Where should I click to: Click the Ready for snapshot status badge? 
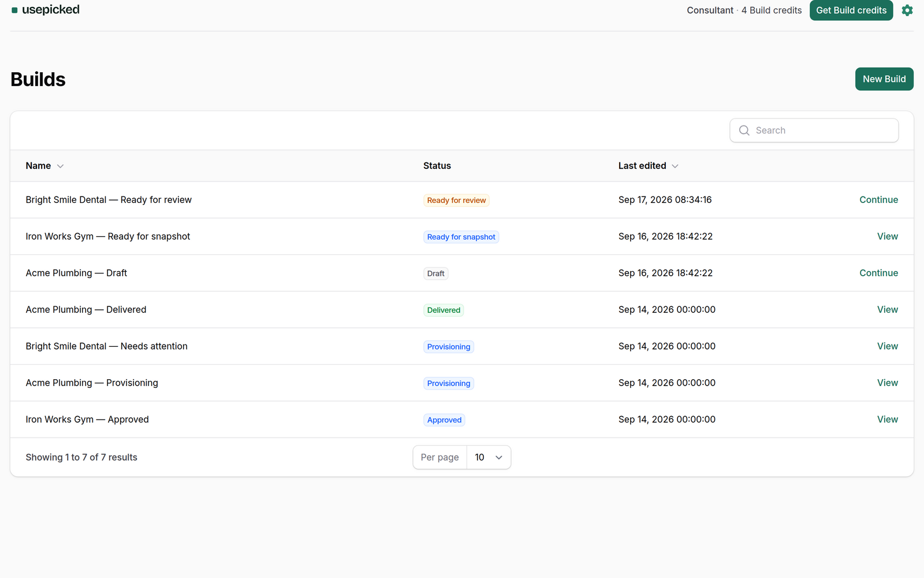461,237
